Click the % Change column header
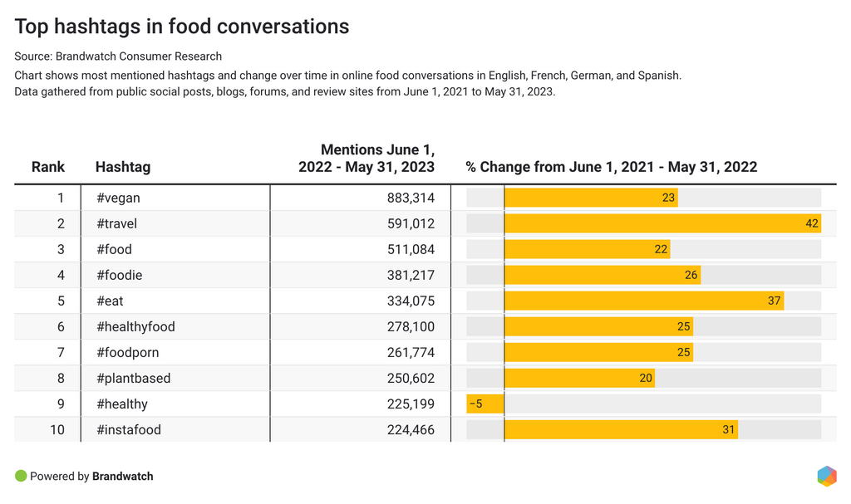The width and height of the screenshot is (851, 504). click(611, 167)
